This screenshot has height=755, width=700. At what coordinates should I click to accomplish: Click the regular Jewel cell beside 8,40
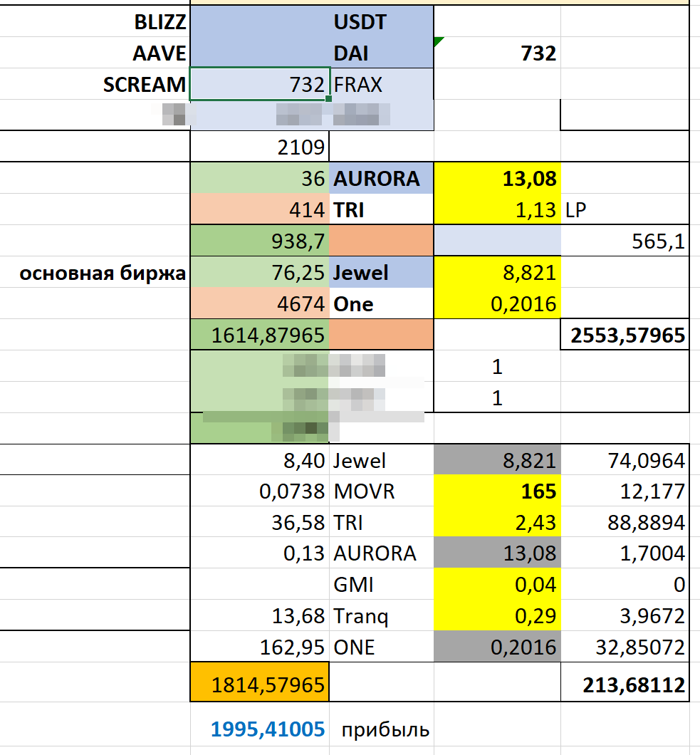click(x=381, y=460)
